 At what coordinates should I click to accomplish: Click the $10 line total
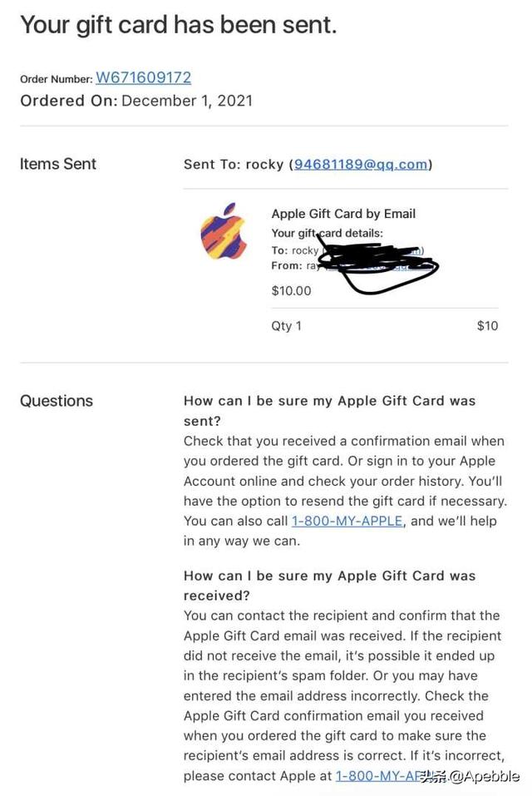(x=487, y=326)
